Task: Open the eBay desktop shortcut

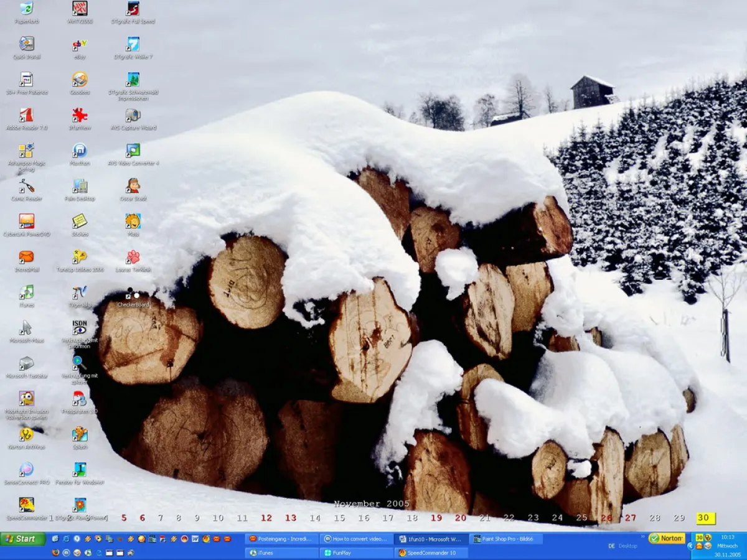Action: (x=80, y=45)
